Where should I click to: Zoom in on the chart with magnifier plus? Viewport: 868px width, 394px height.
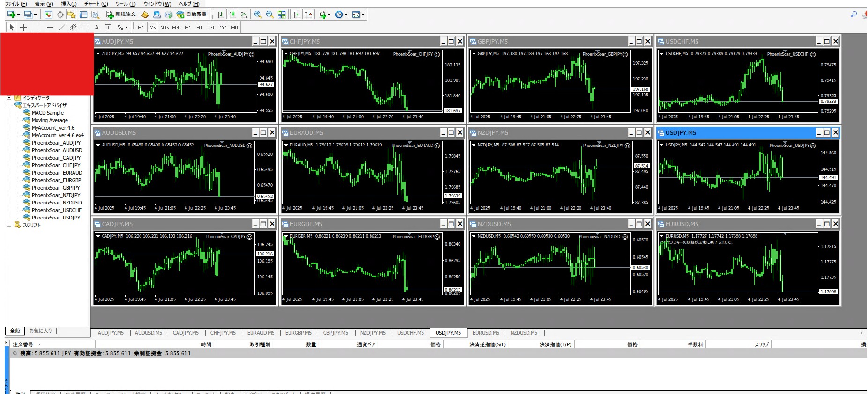point(258,15)
